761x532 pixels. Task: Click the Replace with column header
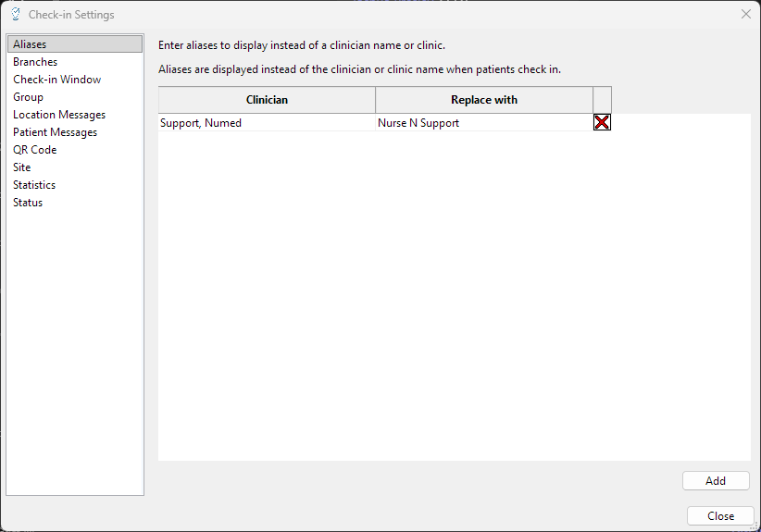(x=484, y=100)
